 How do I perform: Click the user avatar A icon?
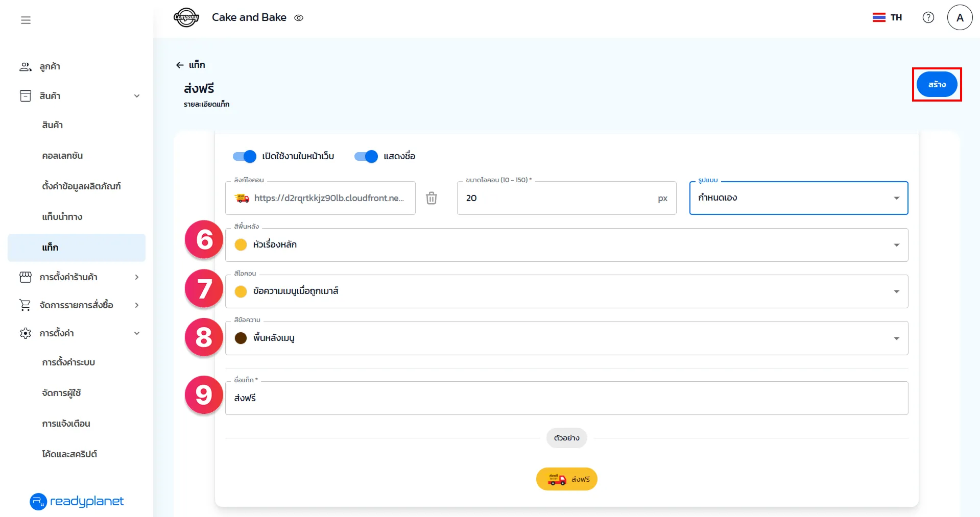[x=960, y=18]
